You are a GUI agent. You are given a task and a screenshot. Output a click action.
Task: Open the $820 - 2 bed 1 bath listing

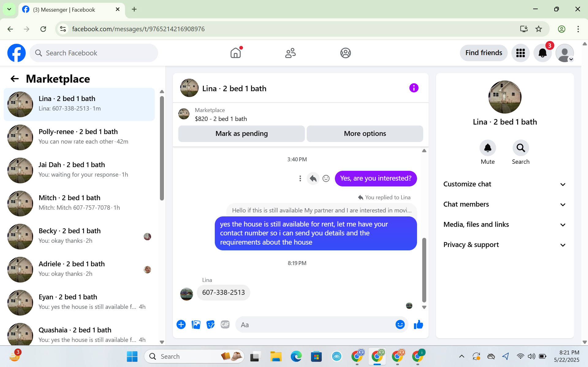tap(221, 119)
